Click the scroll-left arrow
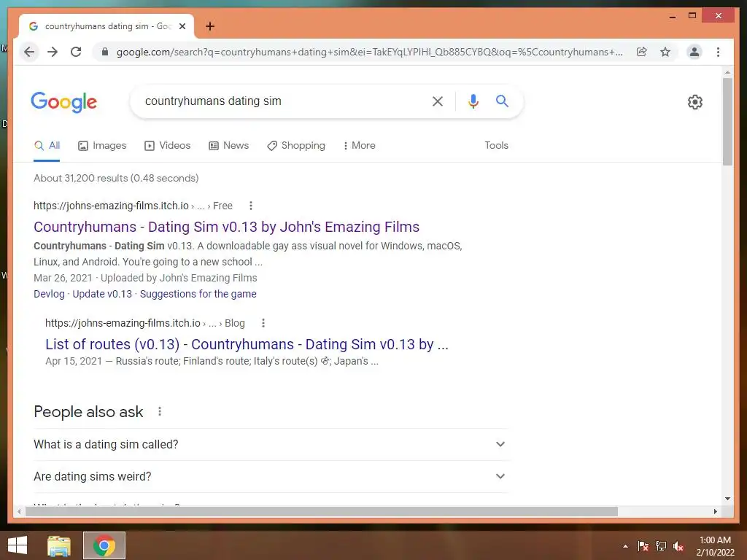Image resolution: width=747 pixels, height=560 pixels. click(x=19, y=511)
